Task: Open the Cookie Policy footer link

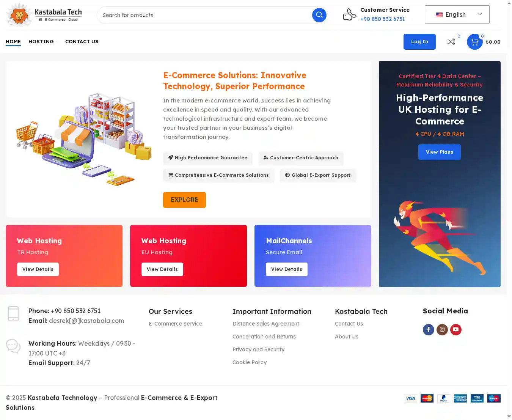Action: 250,362
